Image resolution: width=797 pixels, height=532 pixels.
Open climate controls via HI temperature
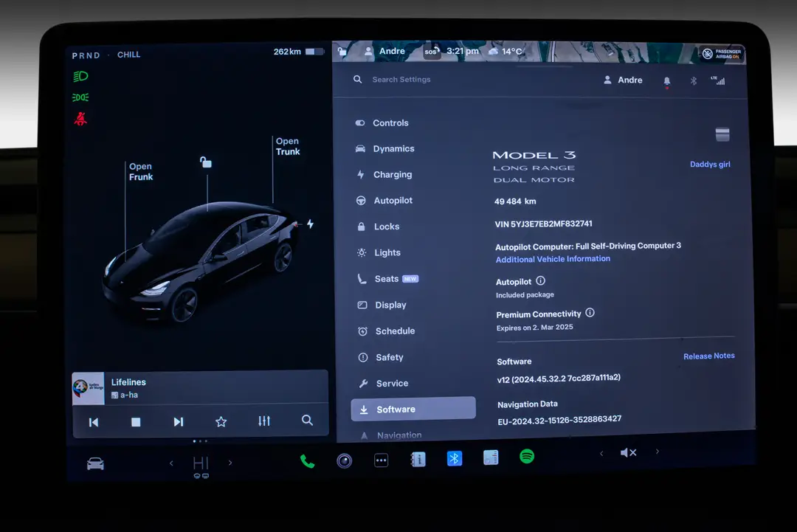[201, 463]
